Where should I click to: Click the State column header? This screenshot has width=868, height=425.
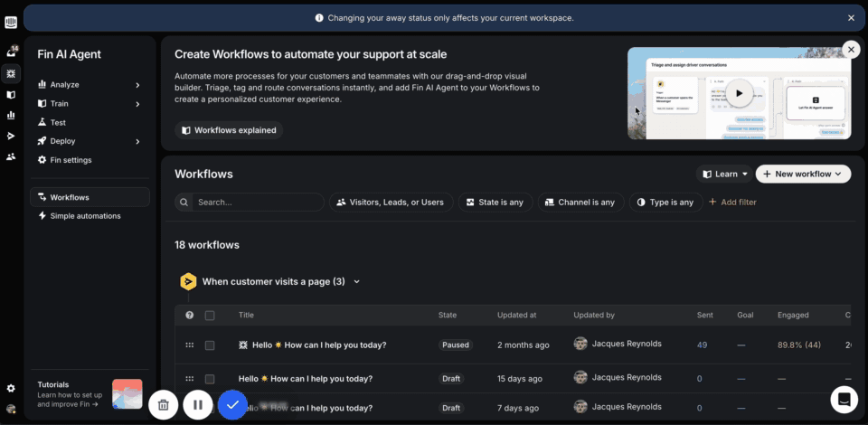coord(448,315)
